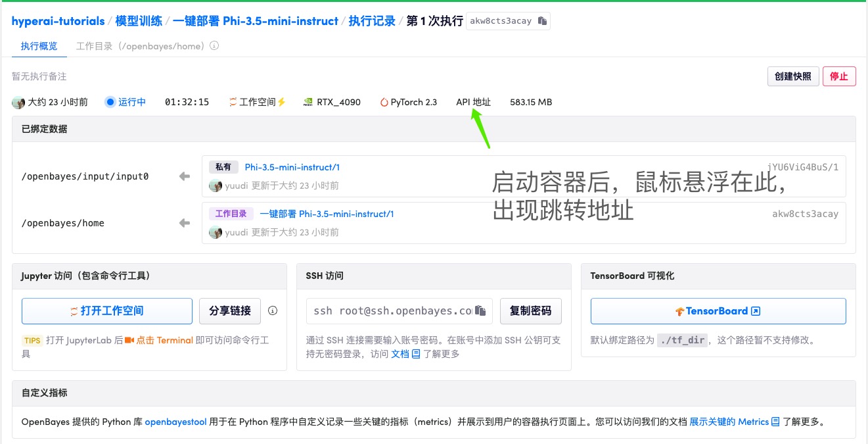Click yuudi avatar in the /openbayes/home row

[x=216, y=232]
